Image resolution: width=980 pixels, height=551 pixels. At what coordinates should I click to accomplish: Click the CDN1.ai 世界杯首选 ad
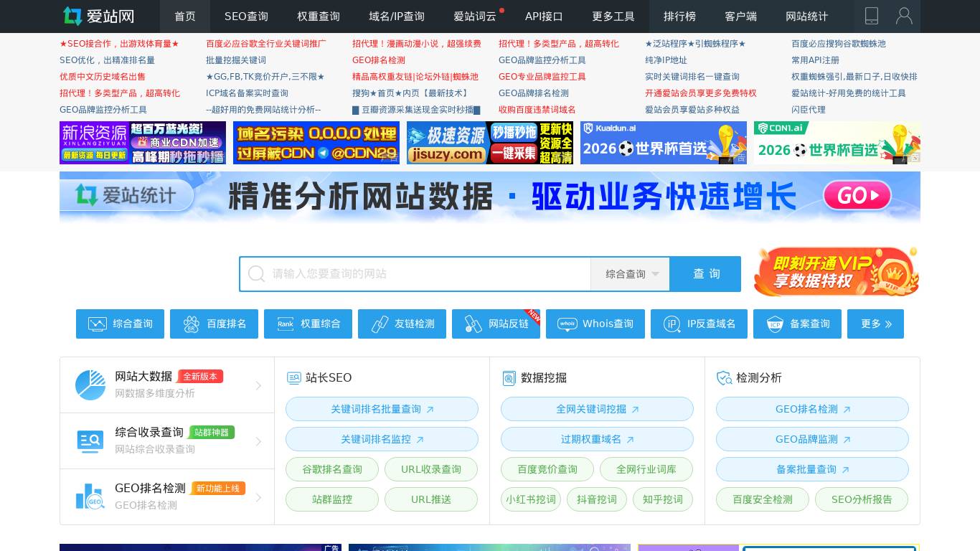(837, 143)
